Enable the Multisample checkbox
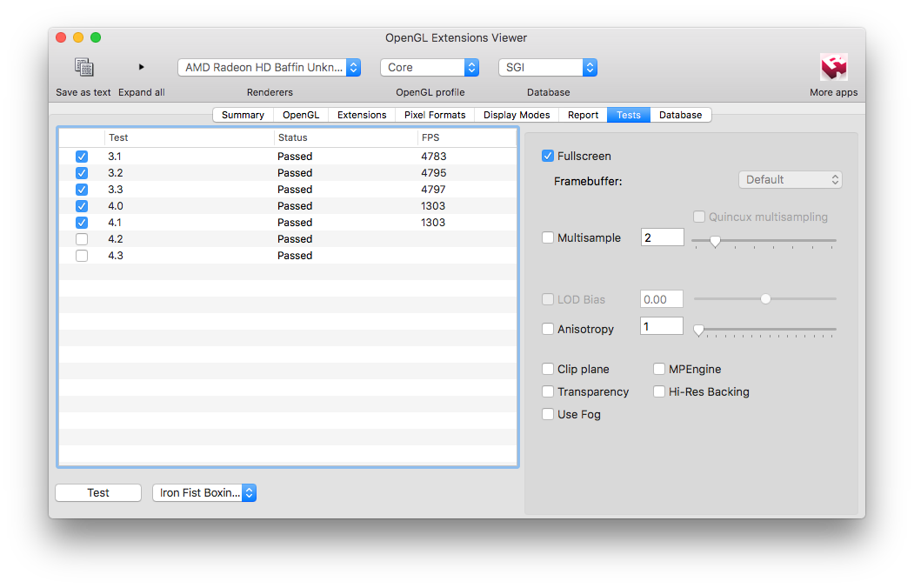Screen dimensions: 914x588 [547, 237]
